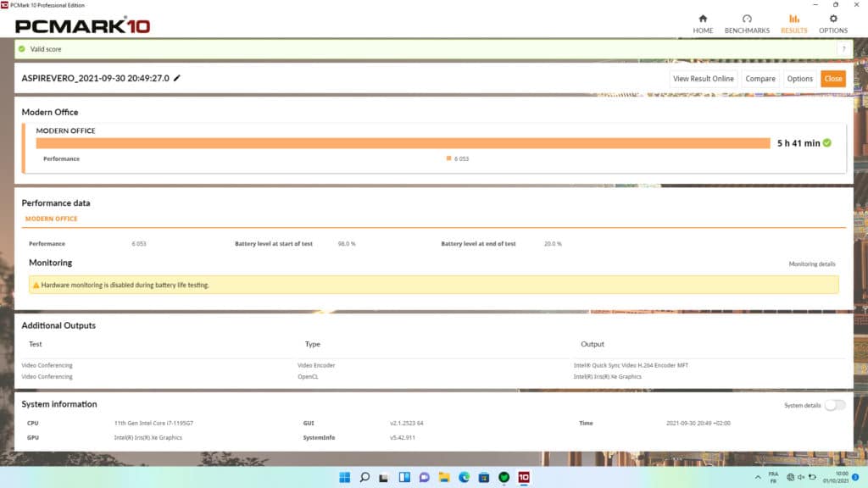Open the notification badge in tray

[x=855, y=477]
